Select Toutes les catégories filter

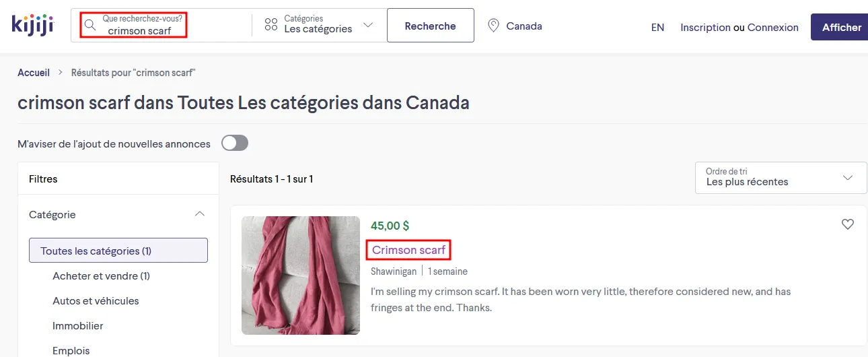click(x=118, y=251)
